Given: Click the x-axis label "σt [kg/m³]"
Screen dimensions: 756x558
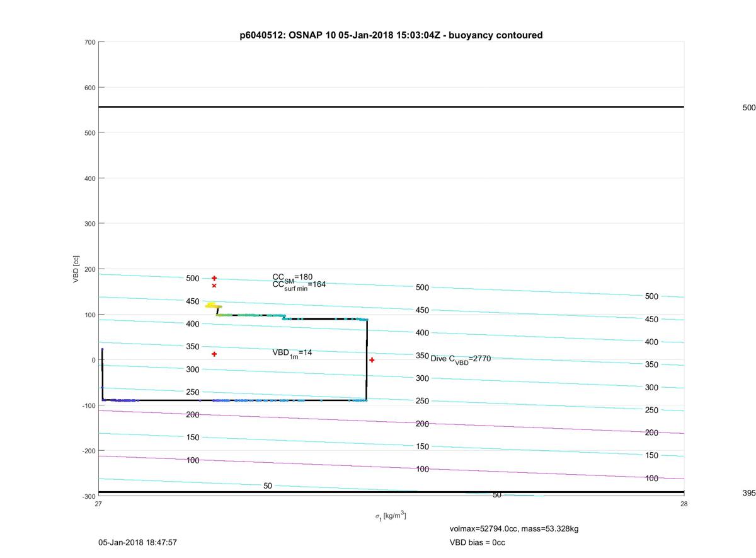Looking at the screenshot, I should [391, 516].
